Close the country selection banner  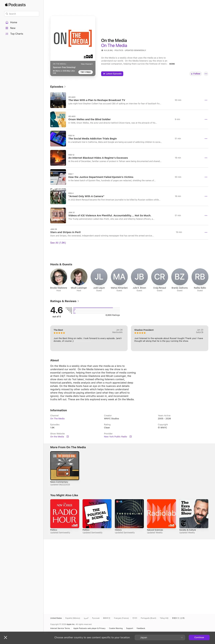(x=6, y=637)
